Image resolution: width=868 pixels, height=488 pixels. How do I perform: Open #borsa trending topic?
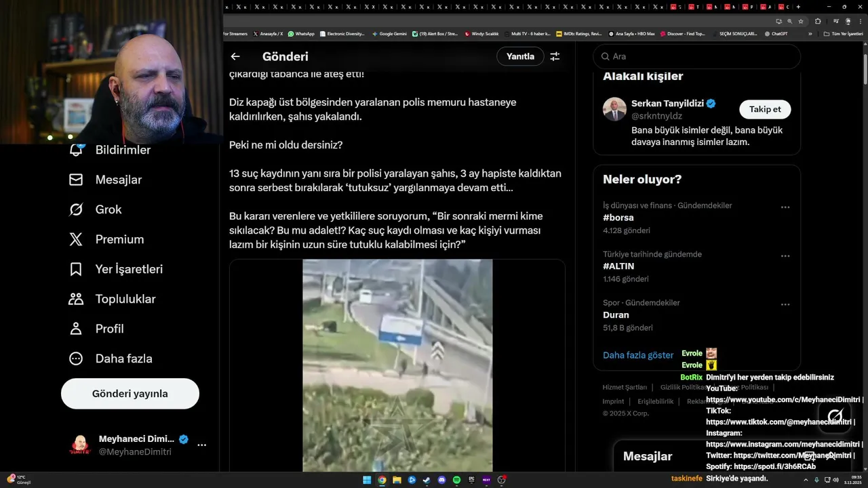[x=618, y=218]
